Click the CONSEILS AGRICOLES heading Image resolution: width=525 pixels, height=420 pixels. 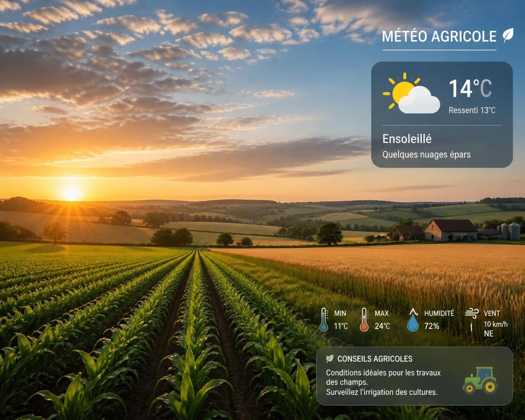375,359
